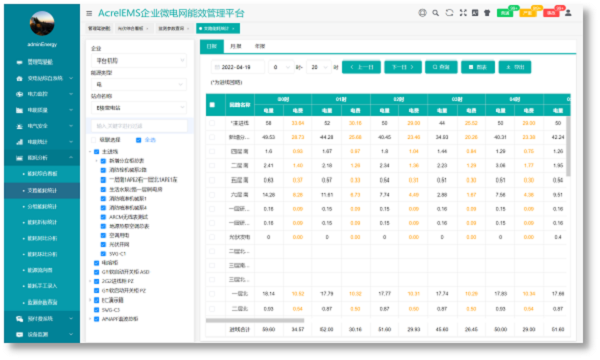Expand the 设备监测 sidebar section
Viewport: 600px width, 360px height.
(71, 335)
